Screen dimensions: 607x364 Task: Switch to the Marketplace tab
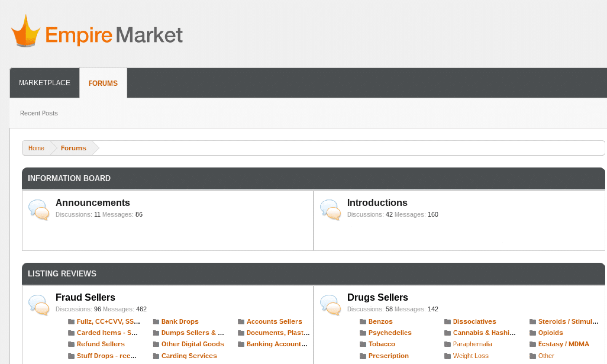pyautogui.click(x=44, y=83)
